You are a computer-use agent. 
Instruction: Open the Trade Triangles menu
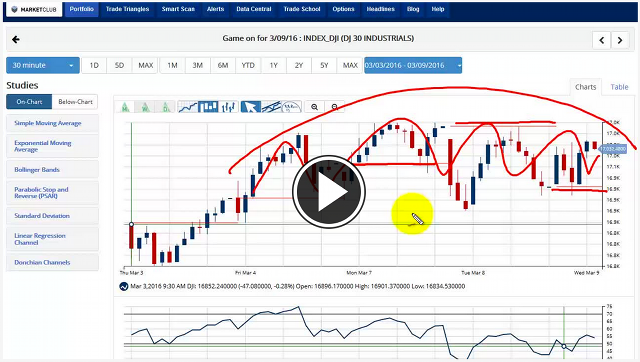(x=127, y=9)
